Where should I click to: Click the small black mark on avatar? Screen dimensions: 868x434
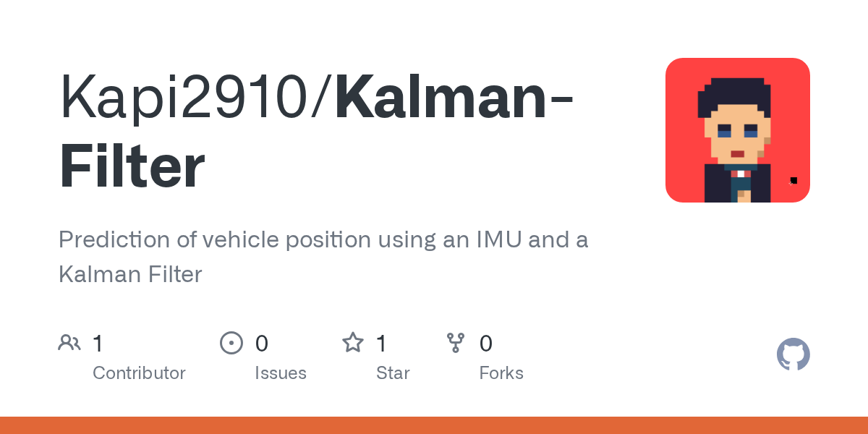793,181
